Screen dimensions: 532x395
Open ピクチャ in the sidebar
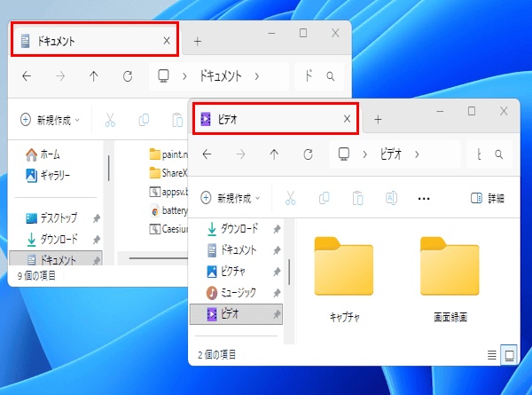coord(226,272)
